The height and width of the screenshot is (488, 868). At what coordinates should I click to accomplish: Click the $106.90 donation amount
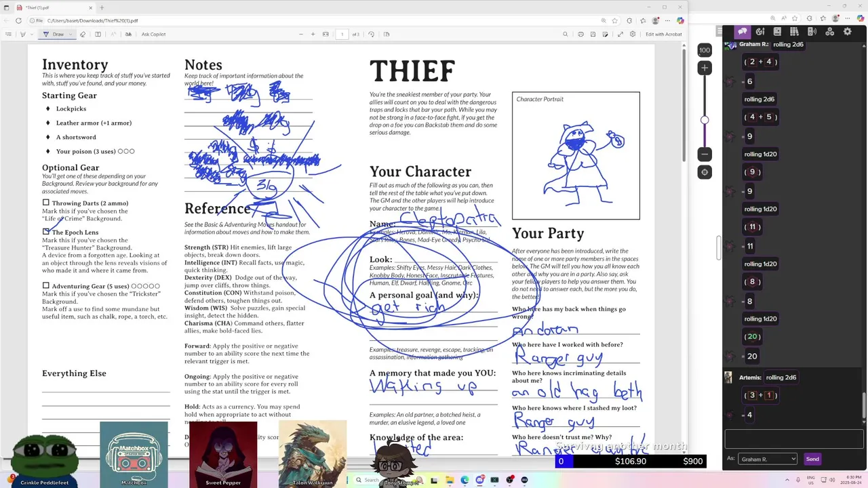pos(631,461)
